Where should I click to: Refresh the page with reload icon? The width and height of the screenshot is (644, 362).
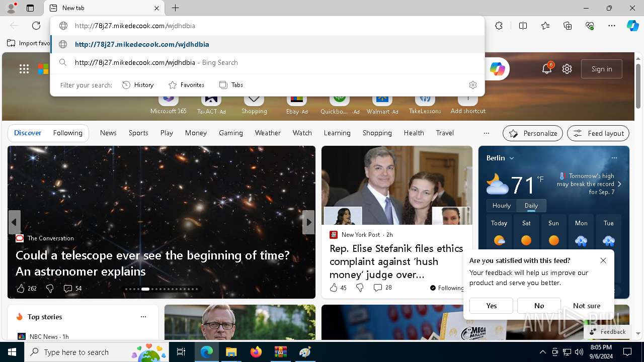pyautogui.click(x=36, y=26)
